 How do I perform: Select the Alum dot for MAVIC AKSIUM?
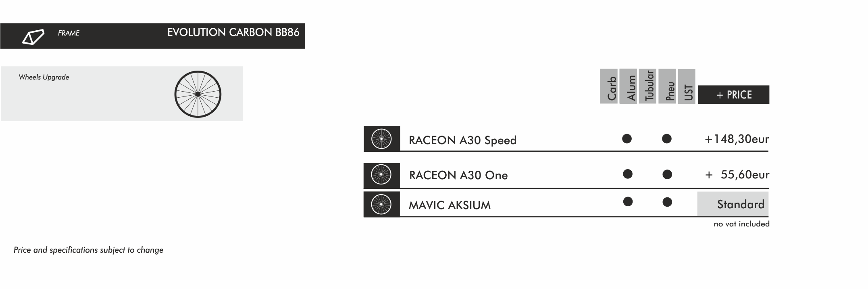click(628, 201)
